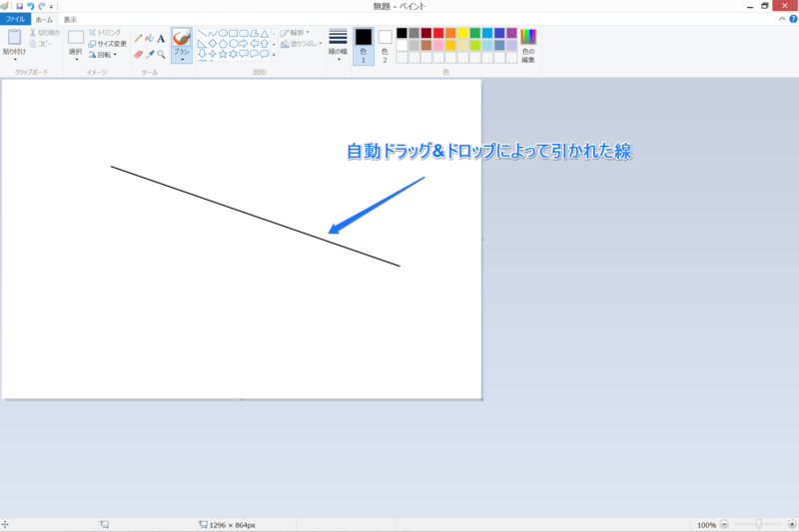Click the Redo arrow in quick access toolbar

(41, 6)
